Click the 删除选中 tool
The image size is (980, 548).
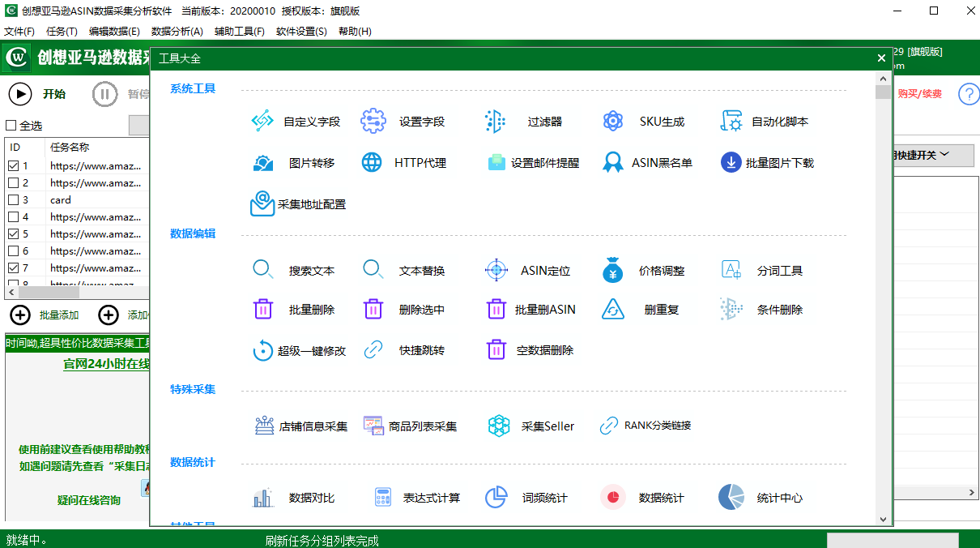(x=403, y=310)
